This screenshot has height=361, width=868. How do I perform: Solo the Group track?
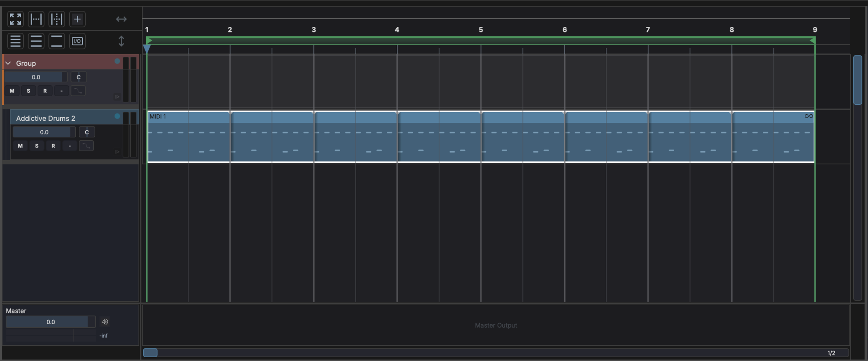[29, 90]
